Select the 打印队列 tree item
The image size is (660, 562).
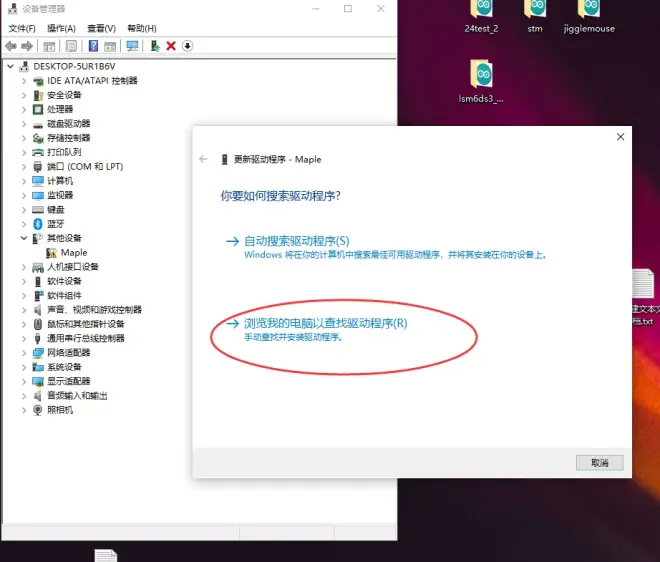64,152
